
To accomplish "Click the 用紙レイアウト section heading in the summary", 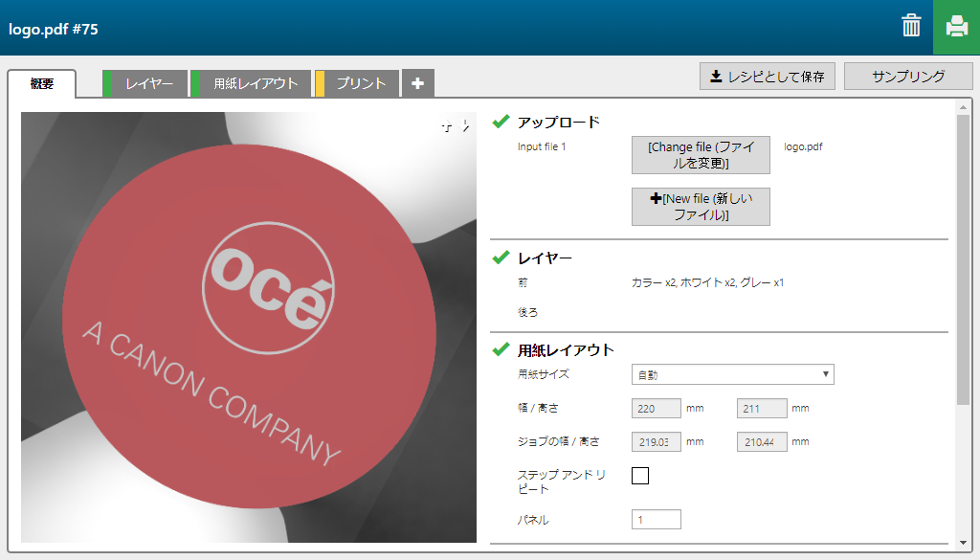I will 566,350.
